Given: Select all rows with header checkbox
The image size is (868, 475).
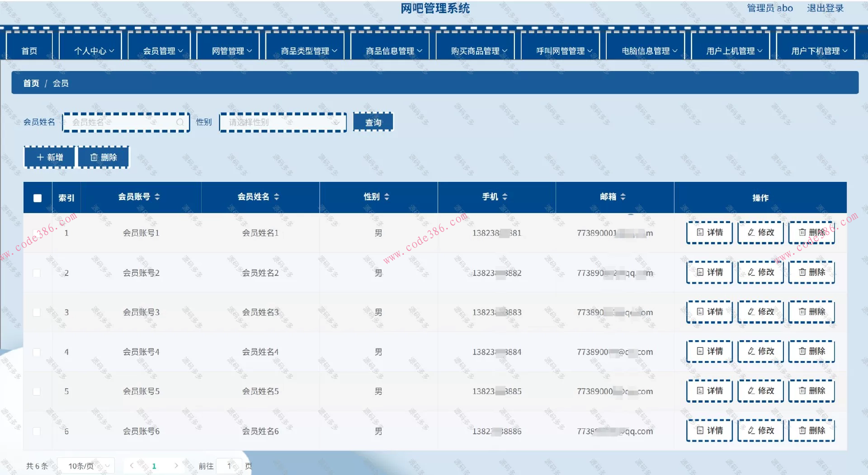Looking at the screenshot, I should [x=38, y=198].
